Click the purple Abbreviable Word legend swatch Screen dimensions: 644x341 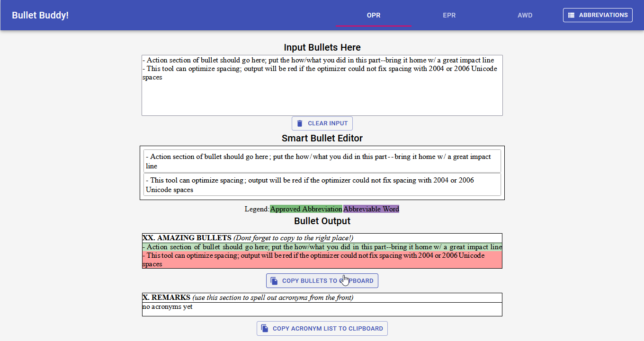[x=371, y=209]
